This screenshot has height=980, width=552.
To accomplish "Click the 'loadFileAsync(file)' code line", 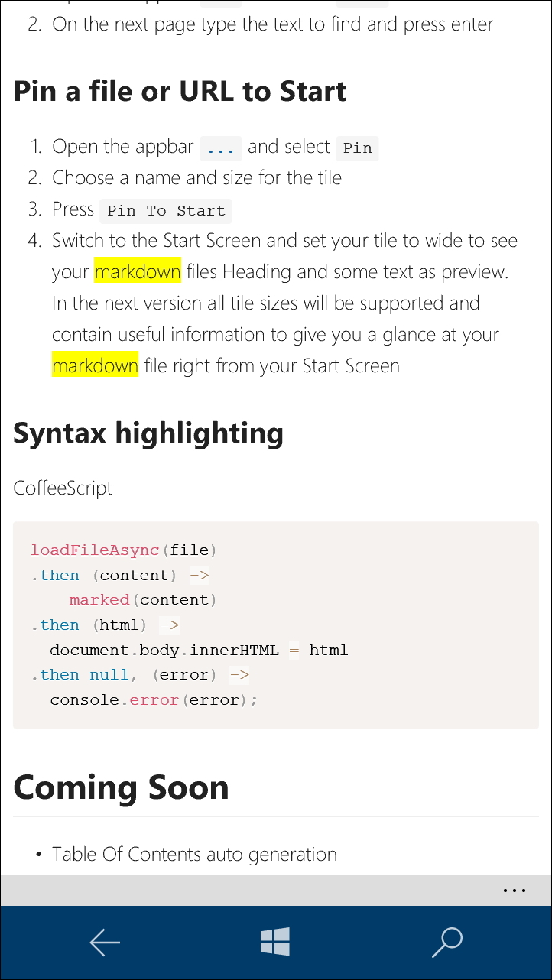I will pos(124,550).
